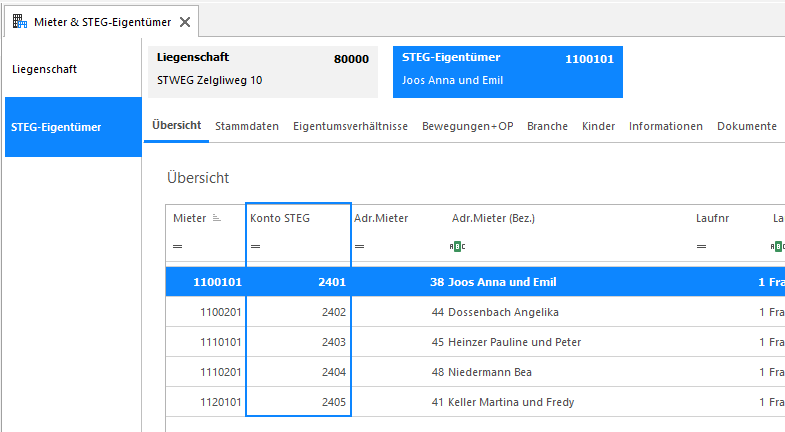Switch to the Stammdaten tab

tap(247, 126)
